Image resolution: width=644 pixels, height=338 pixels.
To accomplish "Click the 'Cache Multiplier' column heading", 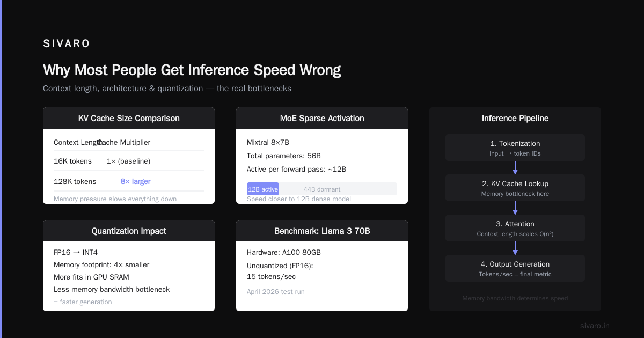I will point(124,142).
